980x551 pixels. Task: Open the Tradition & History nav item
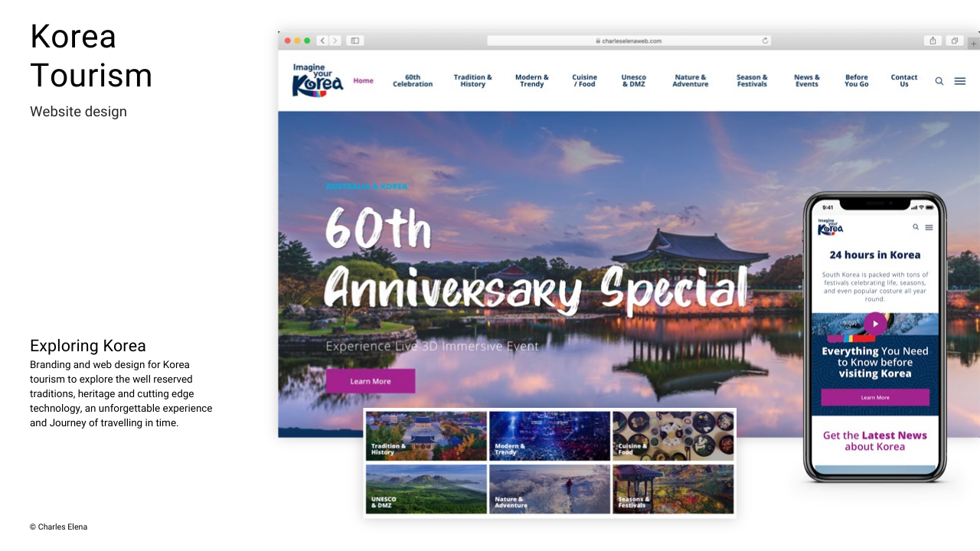(472, 81)
